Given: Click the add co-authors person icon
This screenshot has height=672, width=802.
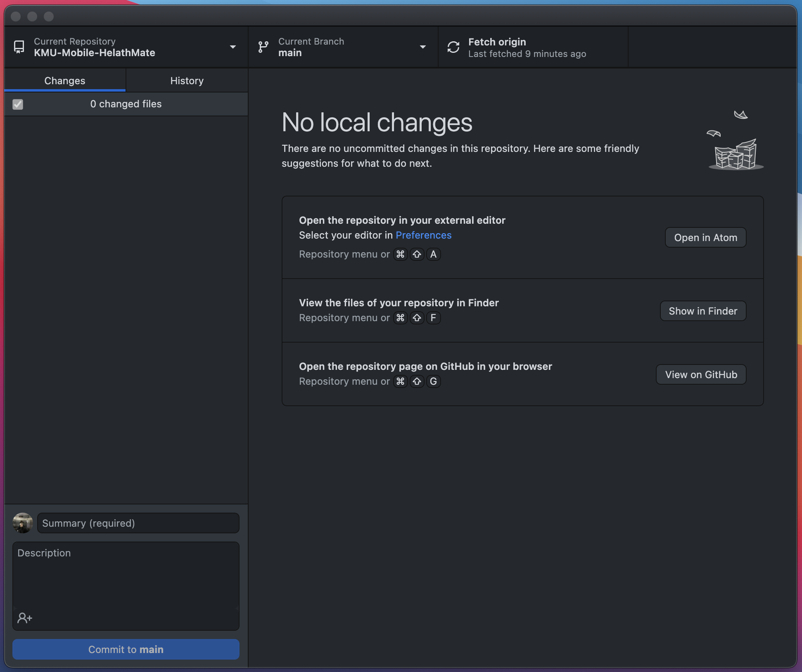Looking at the screenshot, I should 24,618.
